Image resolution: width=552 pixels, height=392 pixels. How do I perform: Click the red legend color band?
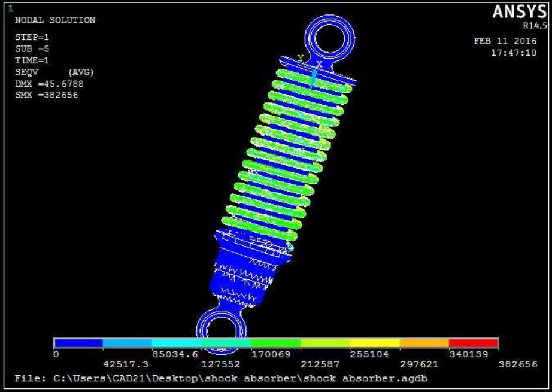pyautogui.click(x=473, y=343)
